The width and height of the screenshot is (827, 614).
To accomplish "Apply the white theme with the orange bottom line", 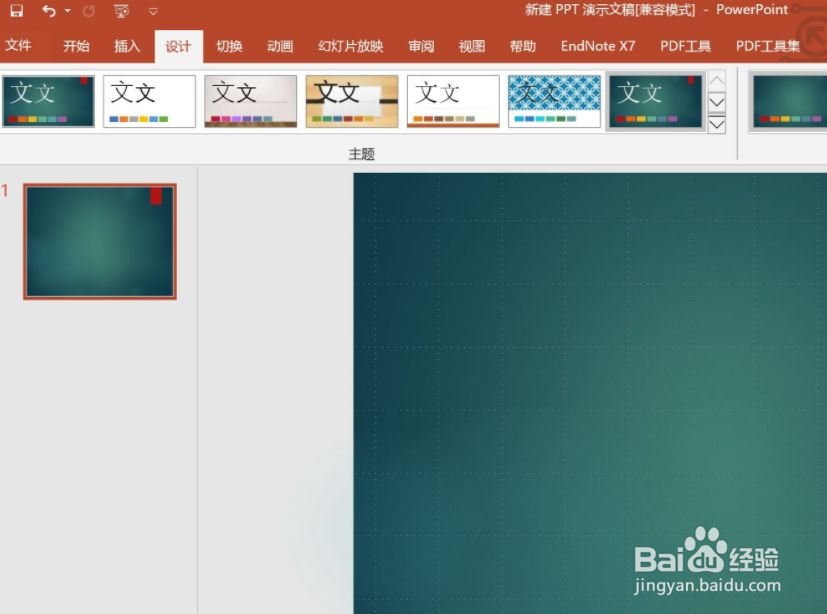I will [x=453, y=101].
